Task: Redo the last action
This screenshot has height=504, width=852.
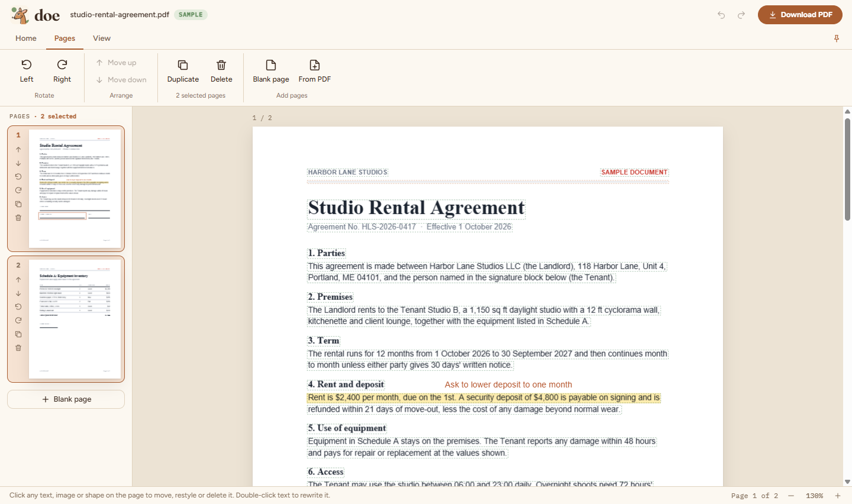Action: (x=741, y=15)
